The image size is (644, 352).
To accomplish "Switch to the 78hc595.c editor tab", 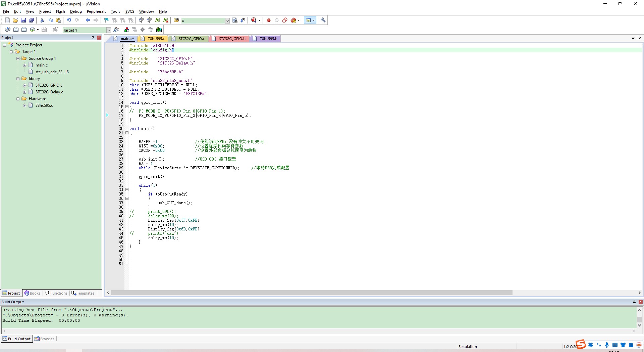I will (x=153, y=39).
